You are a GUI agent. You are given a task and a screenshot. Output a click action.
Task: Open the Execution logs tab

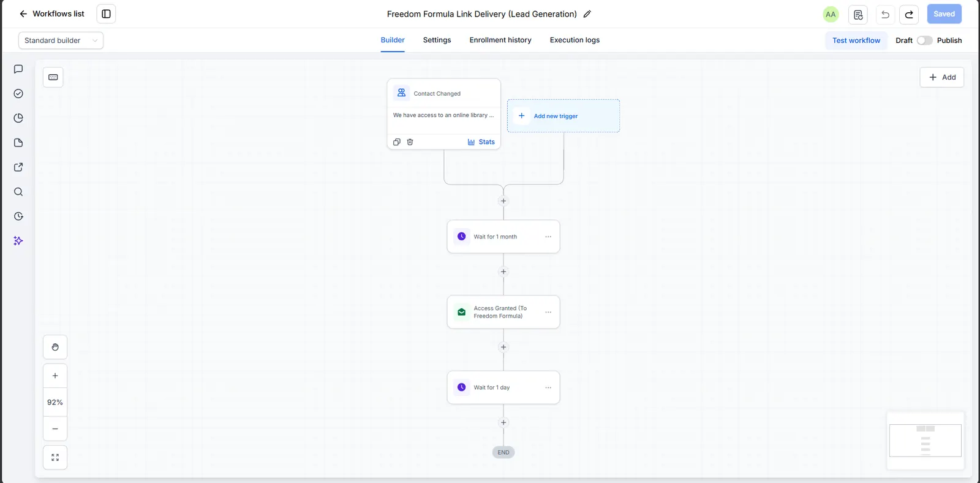(575, 40)
